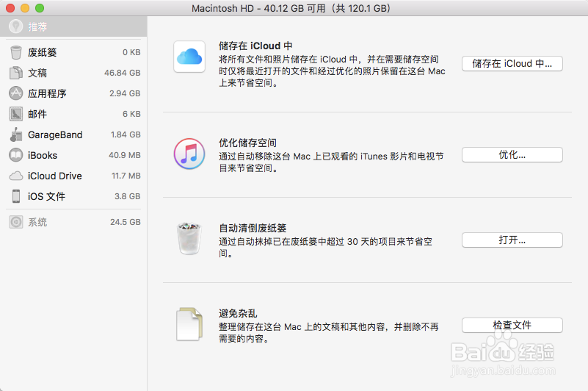Select the 文稿 46.84 GB sidebar row

(73, 73)
